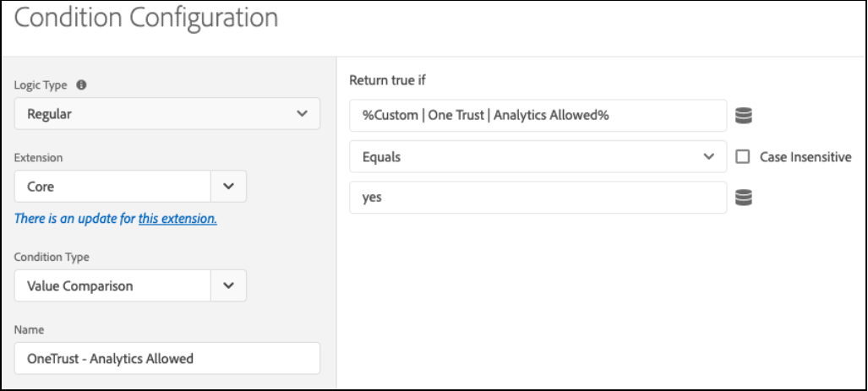
Task: Enable the Case Insensitive checkbox
Action: (743, 157)
